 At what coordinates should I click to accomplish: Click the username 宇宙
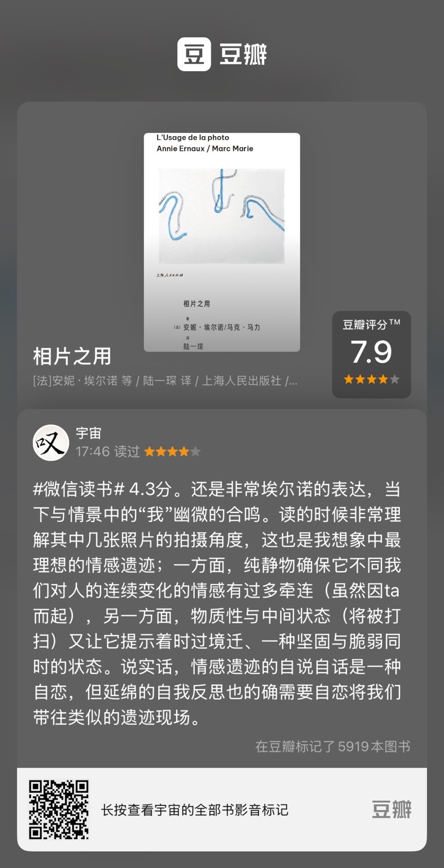pos(89,433)
